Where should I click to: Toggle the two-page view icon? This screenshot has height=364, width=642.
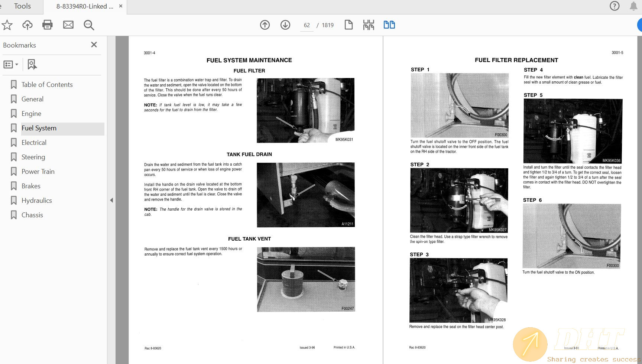pyautogui.click(x=389, y=25)
